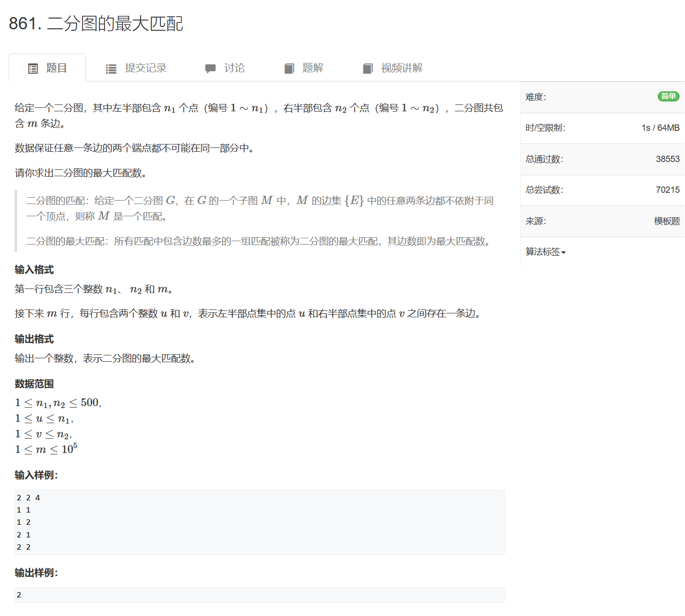Click the 输出格式 heading
Screen dimensions: 685x616
point(34,339)
